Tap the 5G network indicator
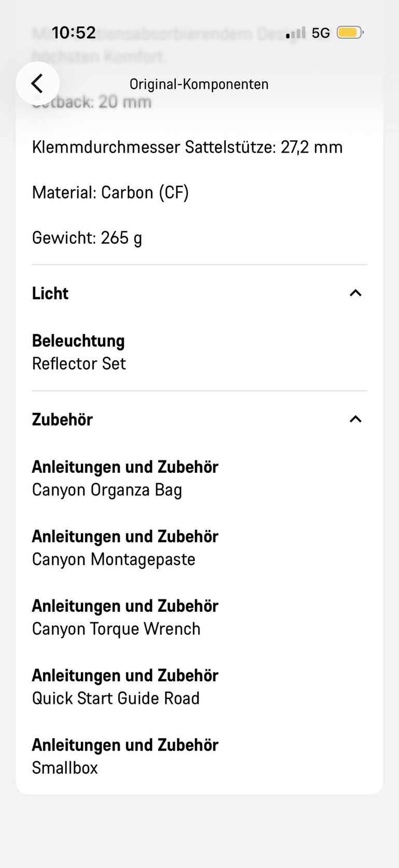 (x=321, y=33)
